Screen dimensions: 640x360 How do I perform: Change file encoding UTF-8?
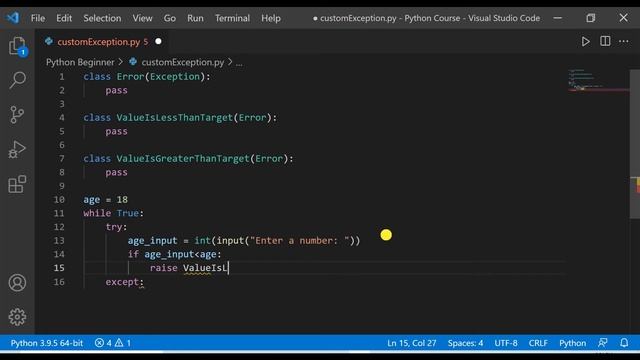(506, 343)
